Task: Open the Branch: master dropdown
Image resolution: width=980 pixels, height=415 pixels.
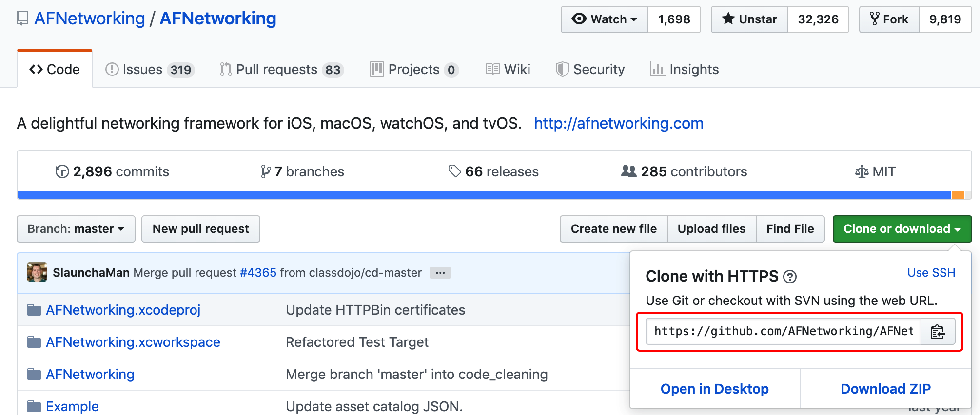Action: click(76, 229)
